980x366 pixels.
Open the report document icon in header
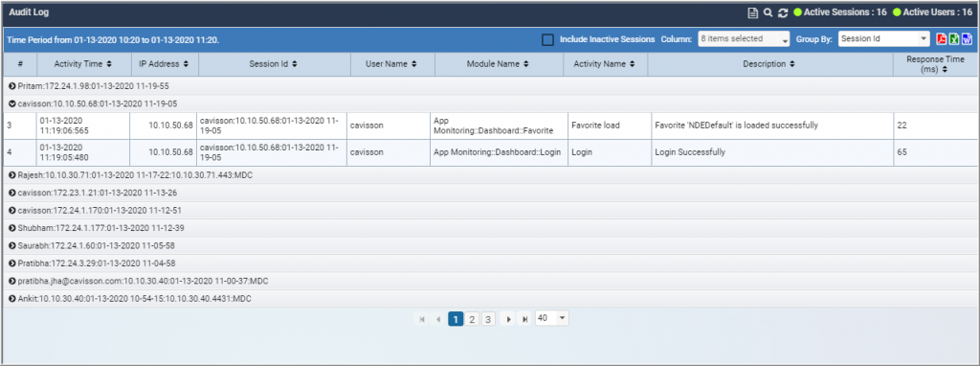753,12
